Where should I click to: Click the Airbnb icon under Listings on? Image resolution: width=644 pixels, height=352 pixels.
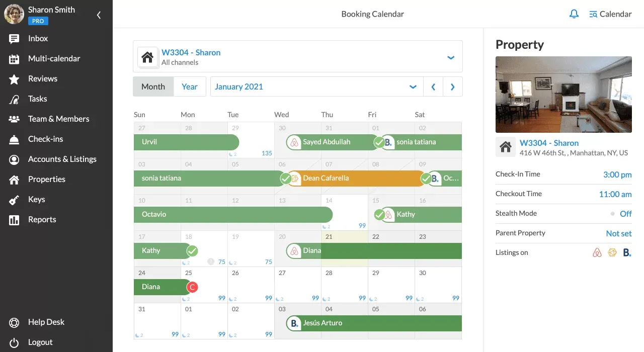tap(597, 252)
